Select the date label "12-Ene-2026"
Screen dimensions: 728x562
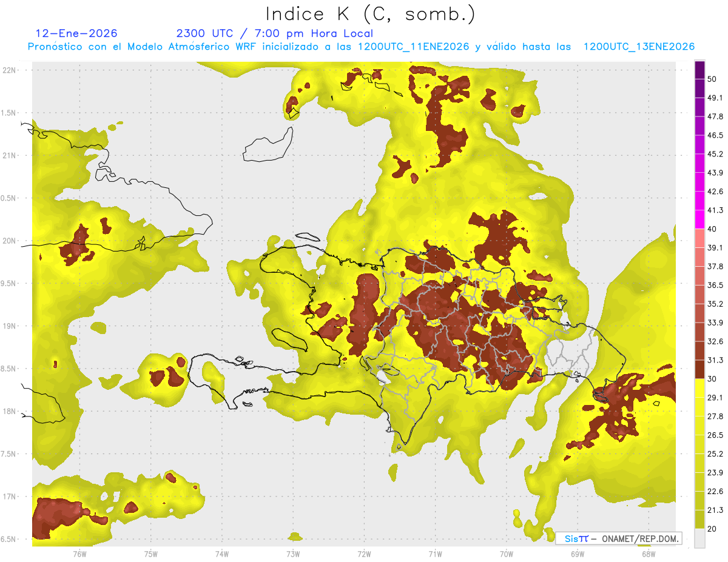pos(76,33)
